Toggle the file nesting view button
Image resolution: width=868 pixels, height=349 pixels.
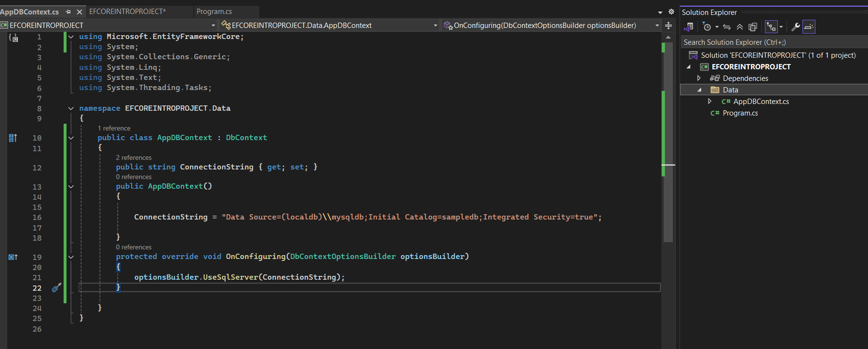[771, 27]
